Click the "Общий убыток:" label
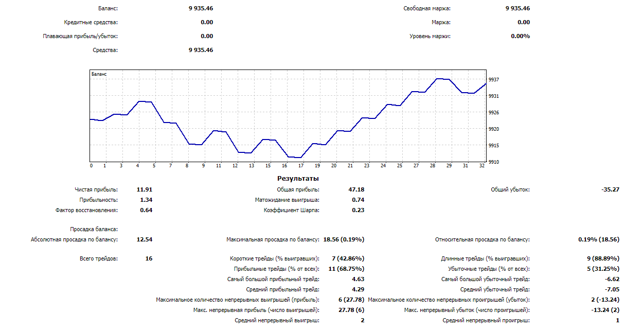The height and width of the screenshot is (330, 644). point(510,189)
